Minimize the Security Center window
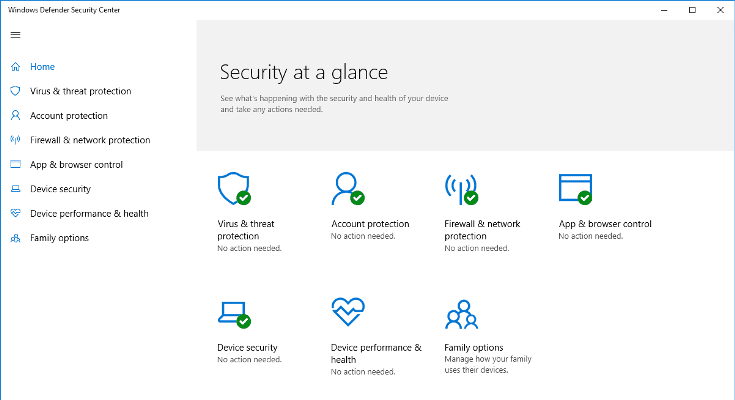The image size is (735, 400). [664, 10]
